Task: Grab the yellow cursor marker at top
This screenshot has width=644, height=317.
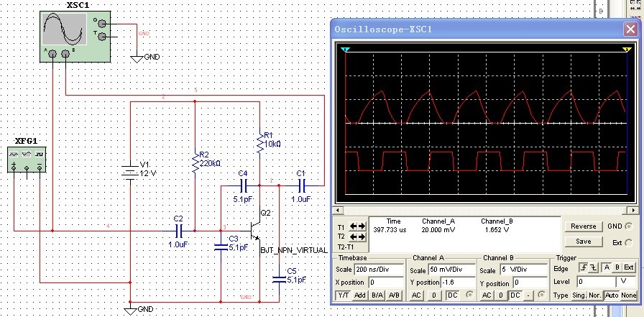Action: [x=626, y=50]
